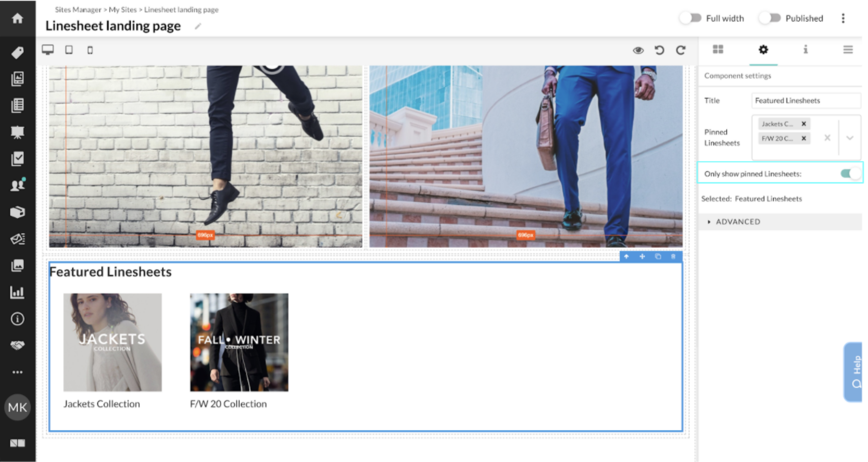Clear all pinned linesheets

tap(827, 138)
